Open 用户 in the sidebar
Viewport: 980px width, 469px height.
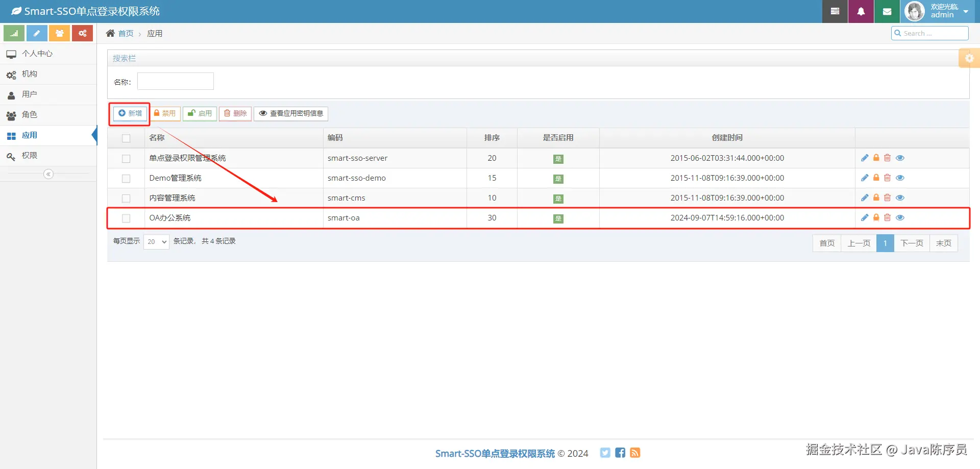point(48,94)
